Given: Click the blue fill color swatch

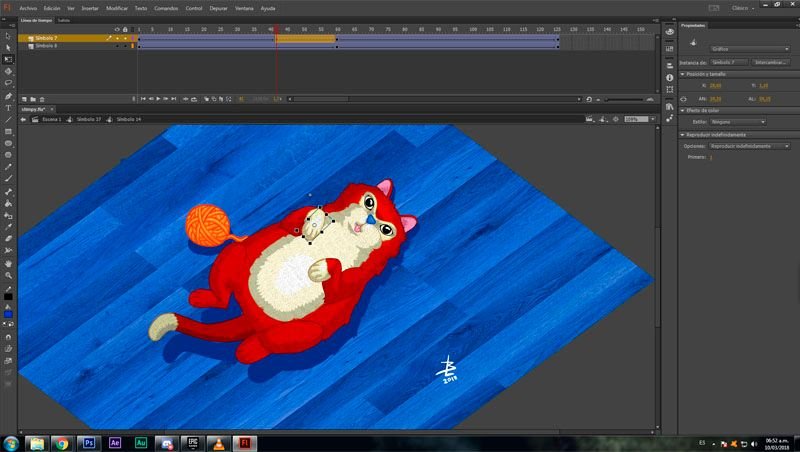Looking at the screenshot, I should click(8, 314).
